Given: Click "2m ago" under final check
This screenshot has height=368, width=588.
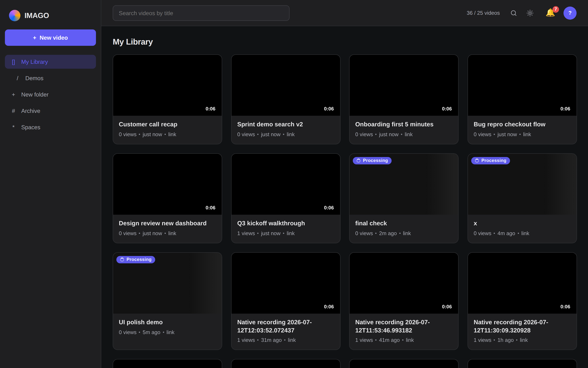Looking at the screenshot, I should (388, 233).
